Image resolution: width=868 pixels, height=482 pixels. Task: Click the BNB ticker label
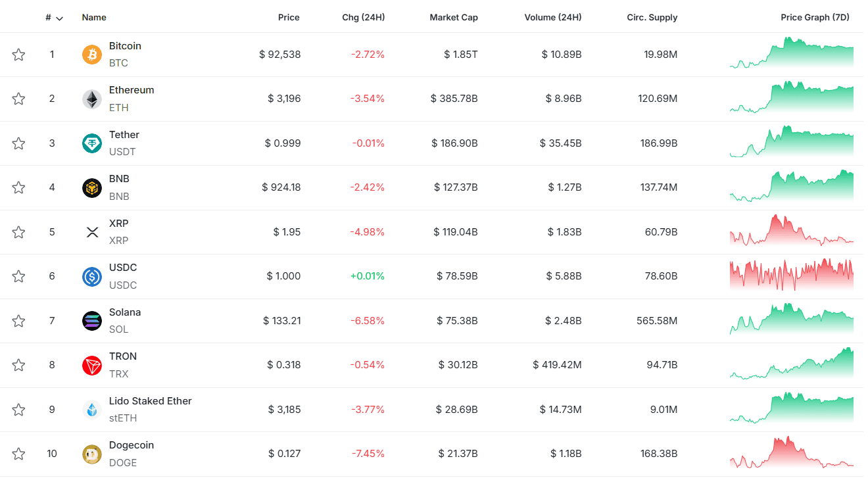coord(118,196)
